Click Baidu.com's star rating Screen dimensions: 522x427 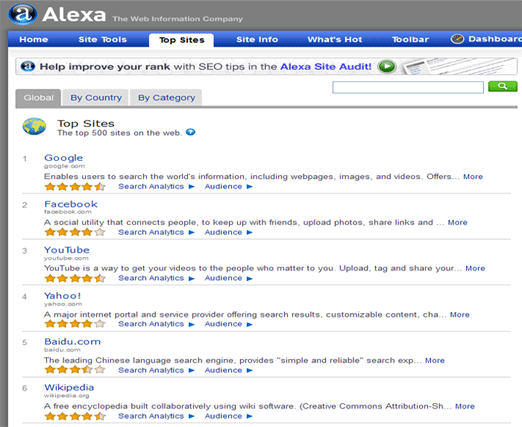click(x=75, y=370)
